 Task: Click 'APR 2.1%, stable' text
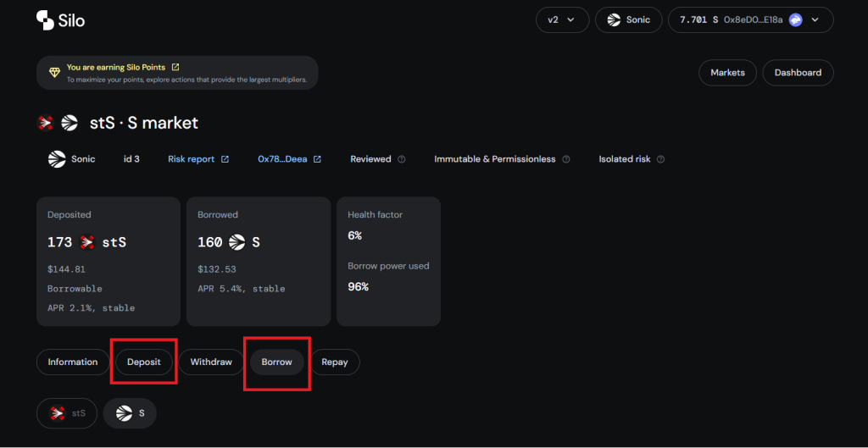coord(91,308)
